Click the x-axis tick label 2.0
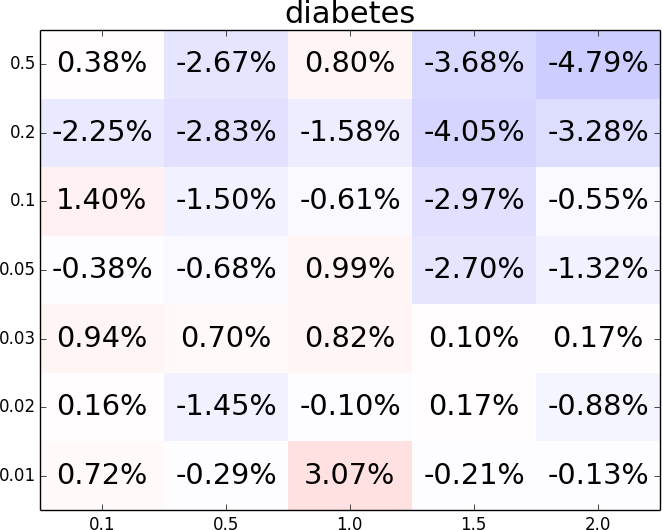Viewport: 662px width, 530px height. 598,522
